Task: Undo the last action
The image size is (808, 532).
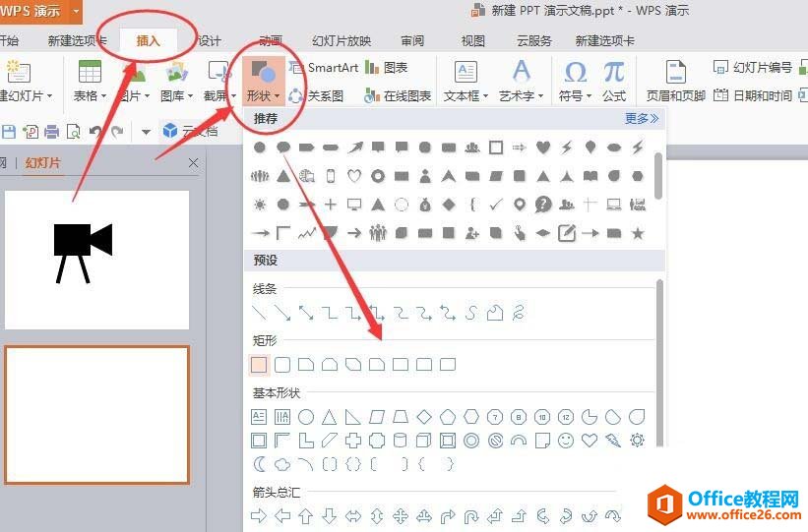Action: pyautogui.click(x=95, y=133)
